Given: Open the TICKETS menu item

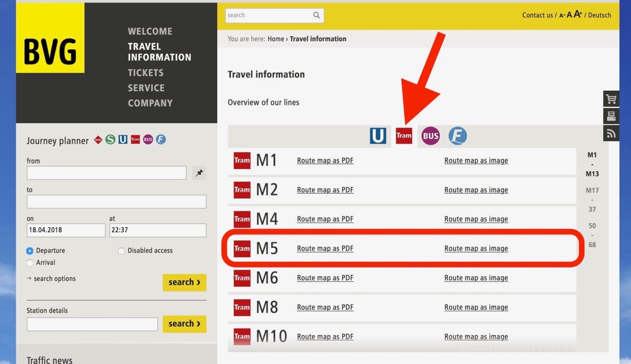Looking at the screenshot, I should click(146, 73).
